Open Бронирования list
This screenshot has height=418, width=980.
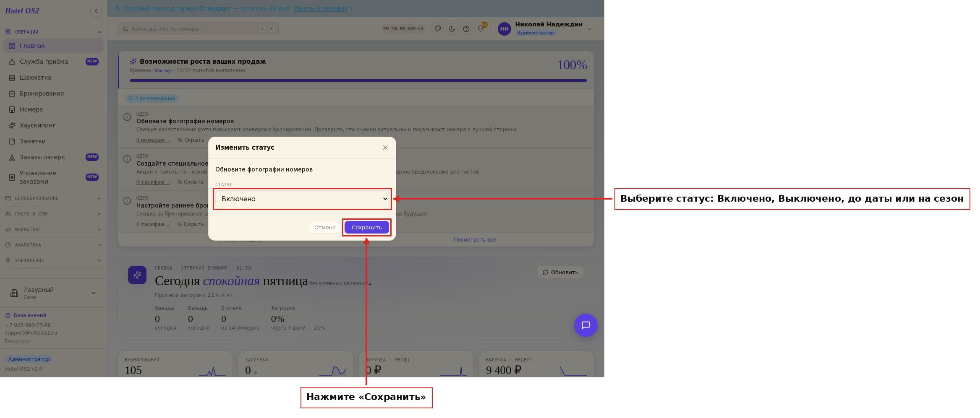point(53,93)
